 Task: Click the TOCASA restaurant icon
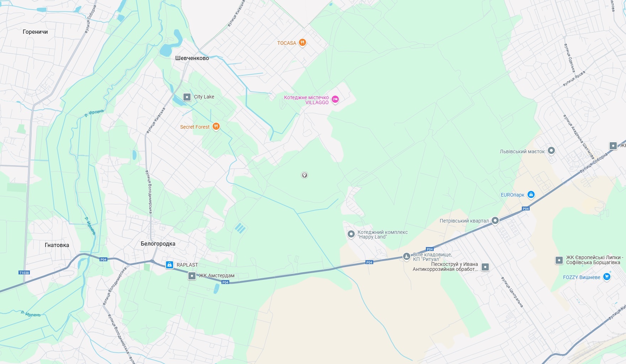pos(302,43)
